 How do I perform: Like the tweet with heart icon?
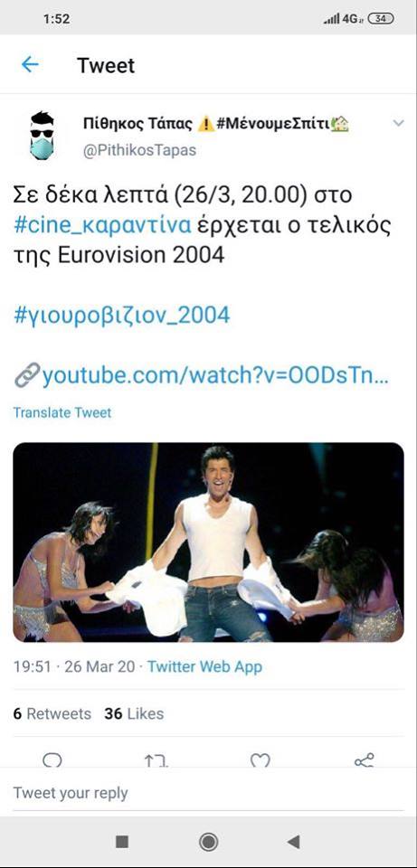pos(260,760)
